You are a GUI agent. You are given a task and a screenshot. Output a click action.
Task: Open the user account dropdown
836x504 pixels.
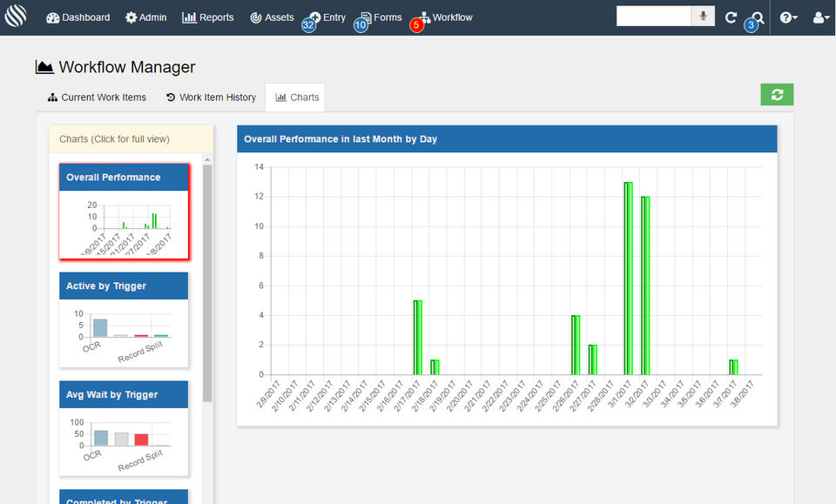coord(820,17)
